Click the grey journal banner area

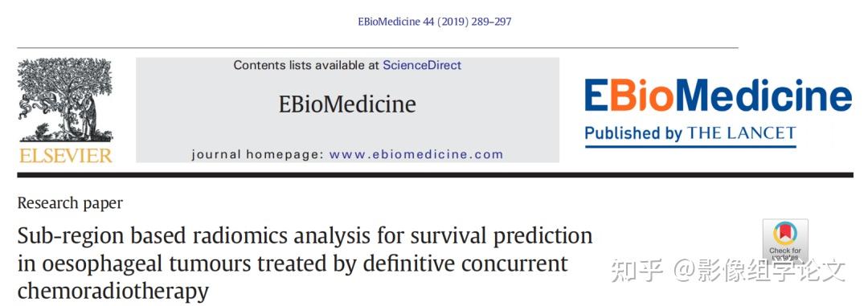347,110
